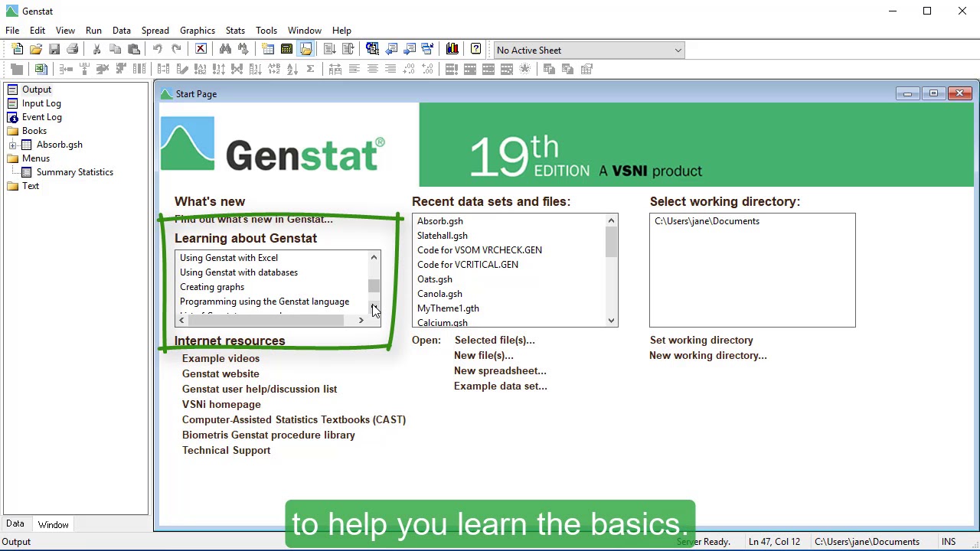
Task: Click the New file toolbar icon
Action: [x=17, y=50]
